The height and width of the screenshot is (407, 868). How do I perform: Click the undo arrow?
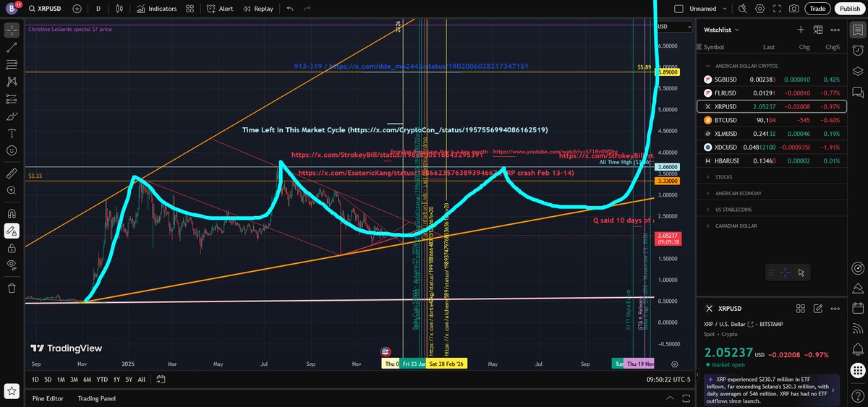click(x=290, y=9)
